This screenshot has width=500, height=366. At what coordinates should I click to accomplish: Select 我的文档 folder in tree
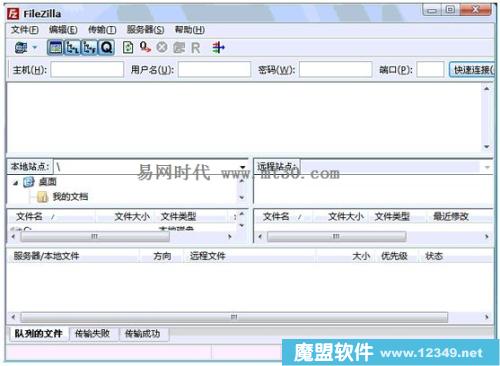tap(70, 197)
